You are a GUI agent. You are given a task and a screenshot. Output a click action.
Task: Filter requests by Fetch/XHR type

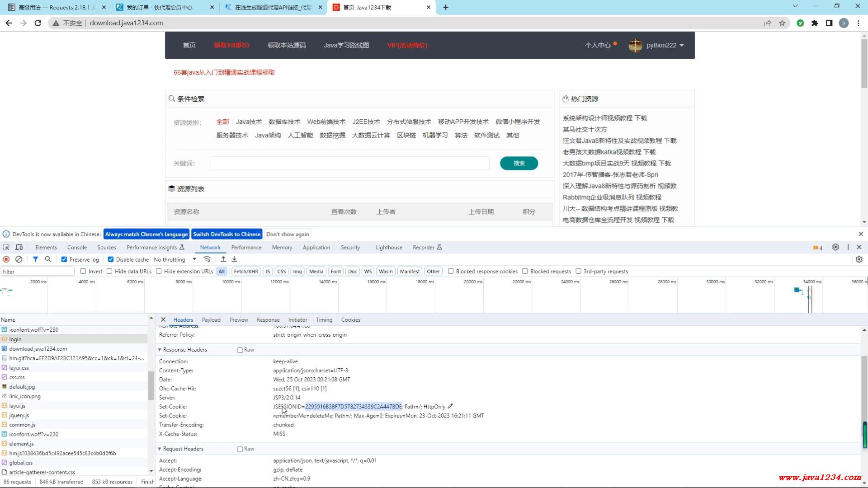coord(246,271)
